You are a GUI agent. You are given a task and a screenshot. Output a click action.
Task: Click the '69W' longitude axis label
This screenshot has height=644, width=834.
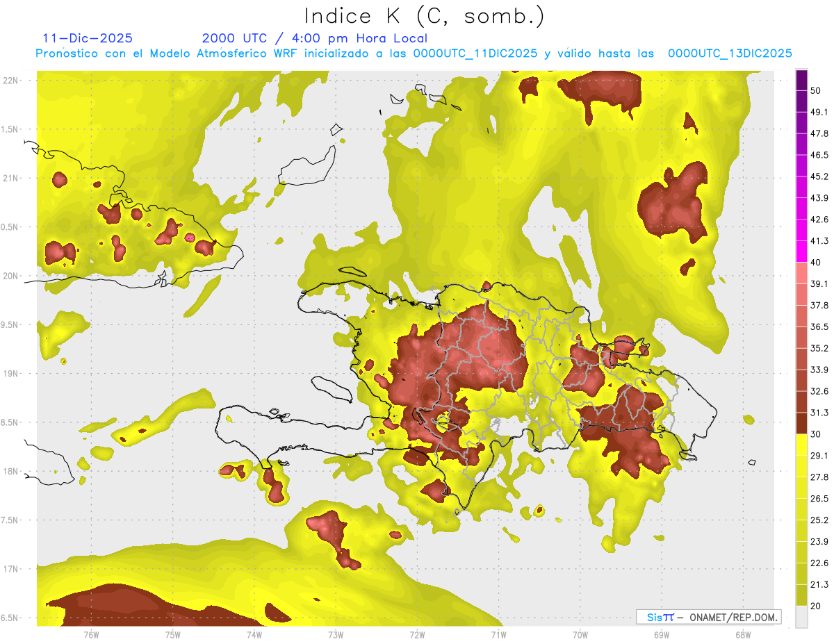662,634
